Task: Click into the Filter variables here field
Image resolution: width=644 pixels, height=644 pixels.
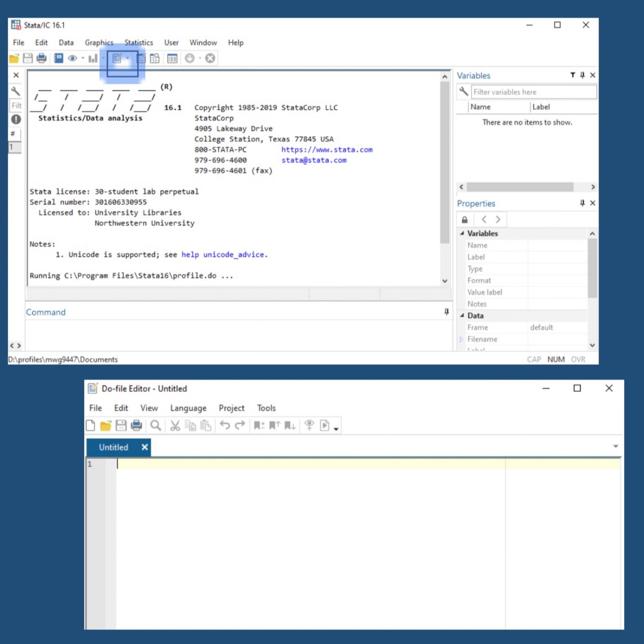Action: (533, 92)
